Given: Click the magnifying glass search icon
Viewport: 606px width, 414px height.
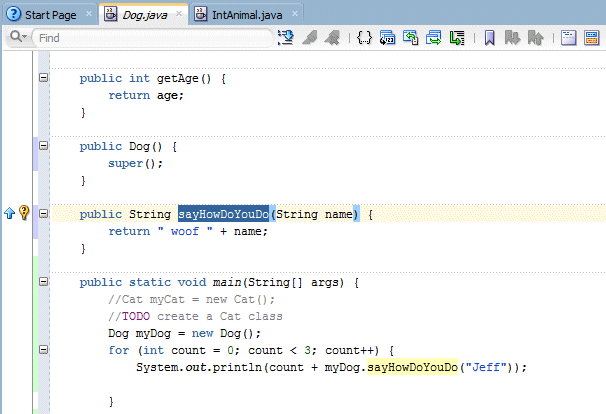Looking at the screenshot, I should pos(18,37).
